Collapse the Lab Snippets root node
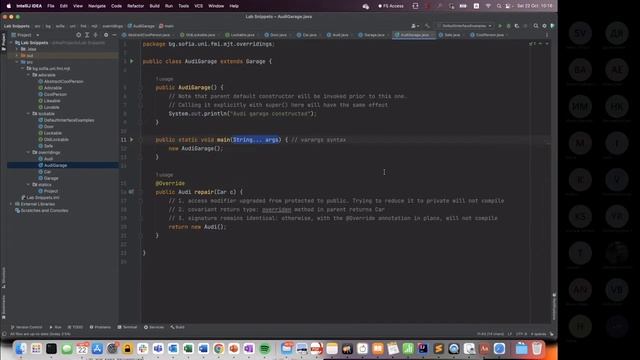Image resolution: width=640 pixels, height=360 pixels. 12,42
